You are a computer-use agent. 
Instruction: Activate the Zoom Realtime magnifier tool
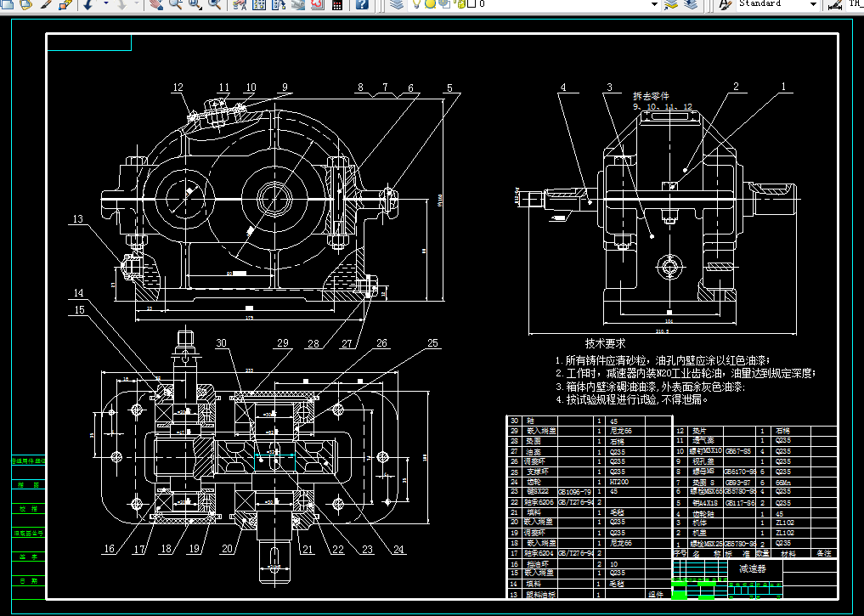click(175, 4)
